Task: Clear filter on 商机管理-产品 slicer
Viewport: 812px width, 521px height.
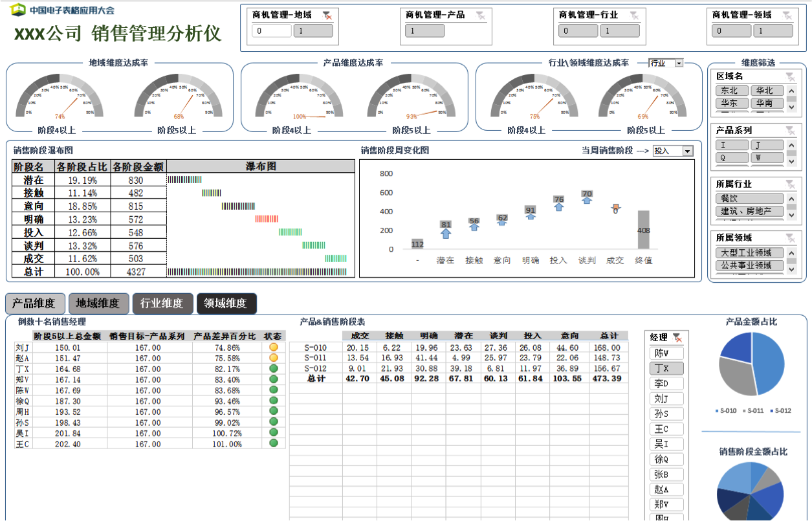Action: pos(480,15)
